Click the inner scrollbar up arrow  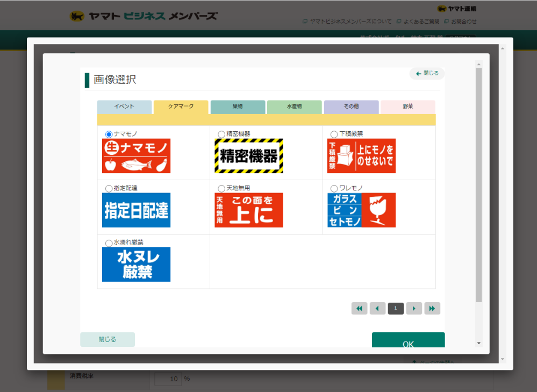pyautogui.click(x=479, y=65)
